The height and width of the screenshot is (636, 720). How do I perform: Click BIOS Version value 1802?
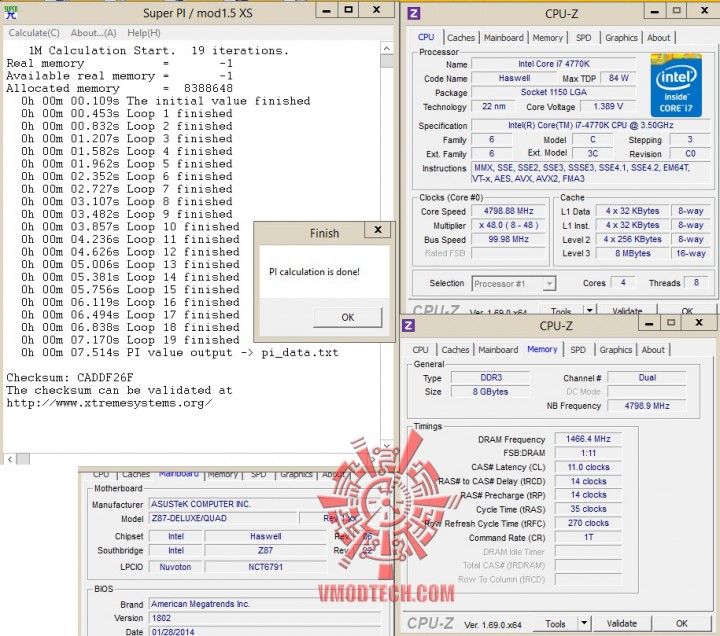(x=265, y=618)
